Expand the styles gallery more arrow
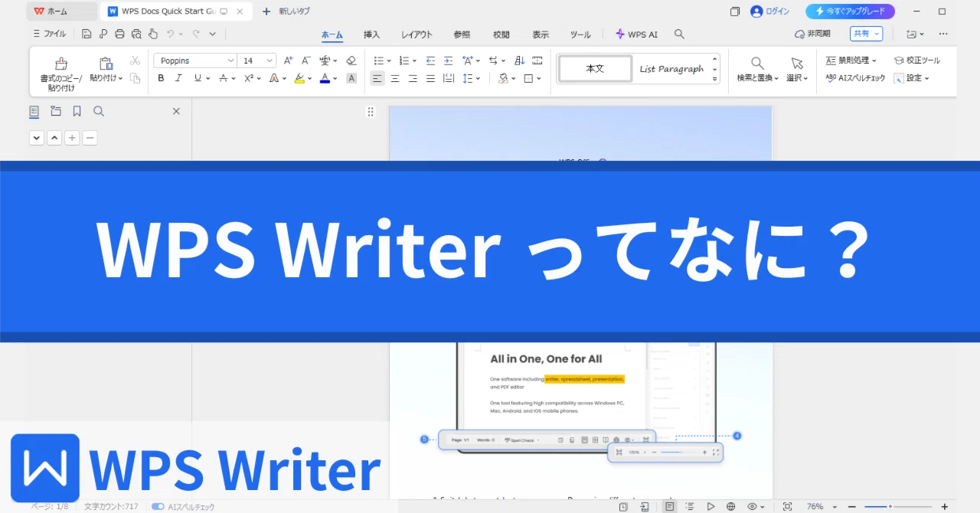Viewport: 980px width, 513px height. pos(715,79)
